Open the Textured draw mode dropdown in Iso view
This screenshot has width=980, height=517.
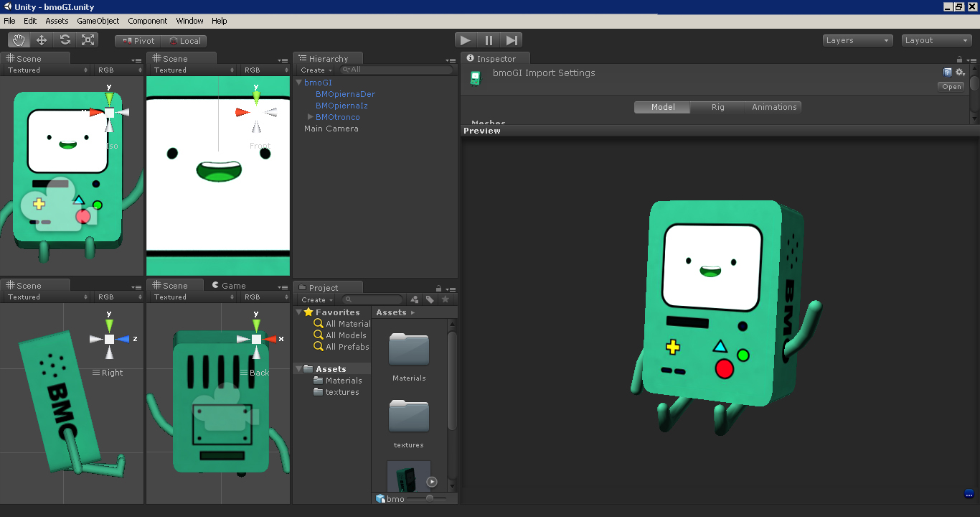47,70
